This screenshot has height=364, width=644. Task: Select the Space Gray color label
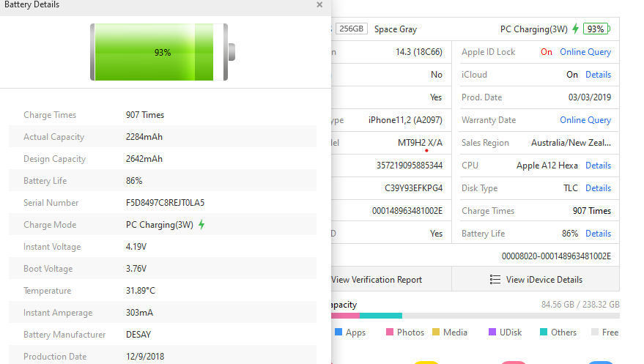point(396,29)
